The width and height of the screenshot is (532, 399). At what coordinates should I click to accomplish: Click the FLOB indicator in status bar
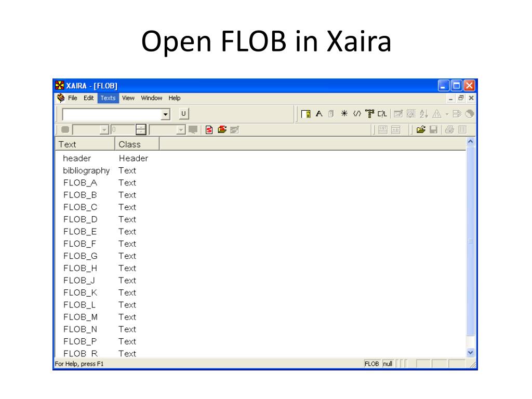tap(371, 364)
